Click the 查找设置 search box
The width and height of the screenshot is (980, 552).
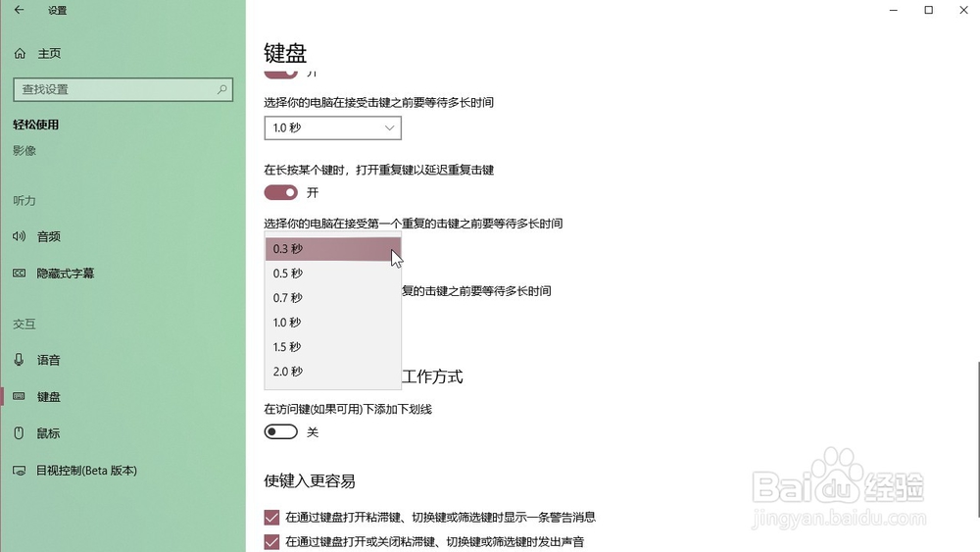[x=113, y=89]
